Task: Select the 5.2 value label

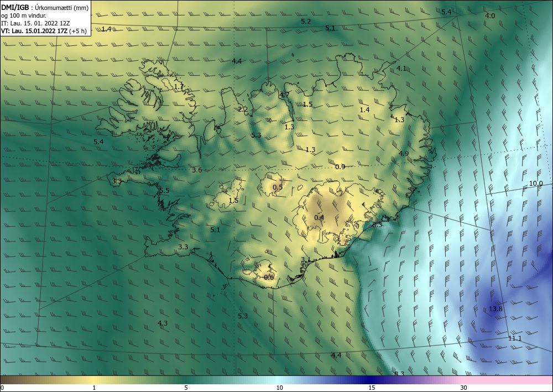Action: 306,22
